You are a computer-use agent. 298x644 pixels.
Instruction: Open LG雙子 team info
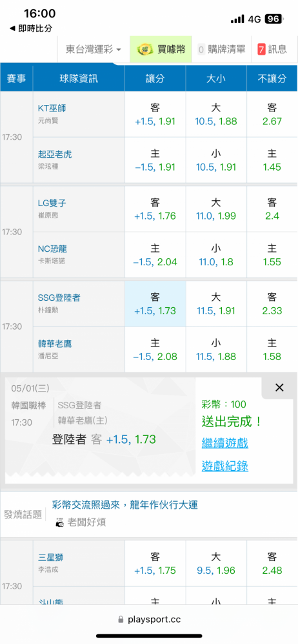pyautogui.click(x=52, y=203)
